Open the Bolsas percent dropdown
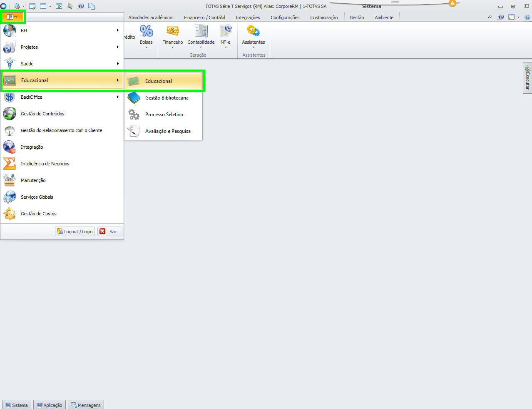Image resolution: width=532 pixels, height=409 pixels. 146,36
